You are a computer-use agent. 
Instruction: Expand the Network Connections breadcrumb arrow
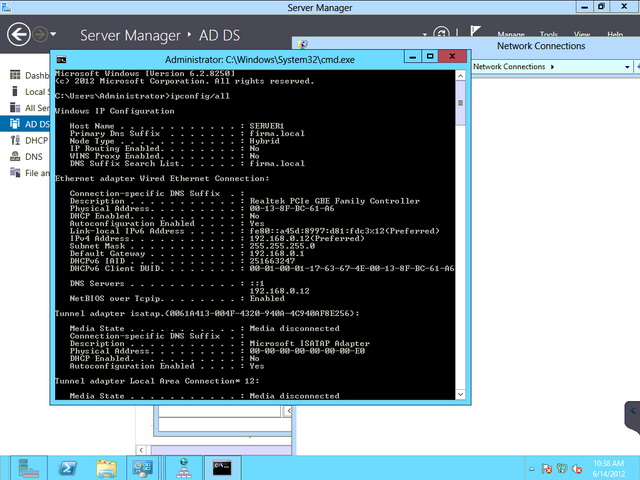click(x=551, y=67)
